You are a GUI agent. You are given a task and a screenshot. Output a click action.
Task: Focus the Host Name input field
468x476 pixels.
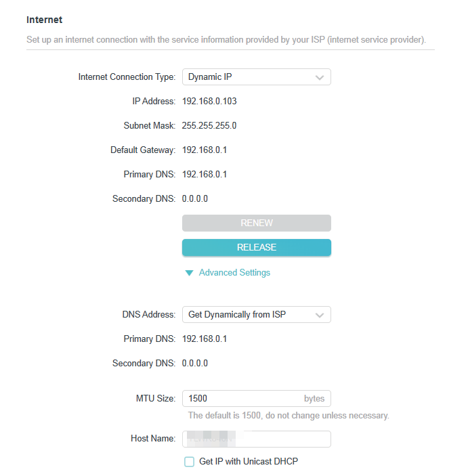[256, 439]
